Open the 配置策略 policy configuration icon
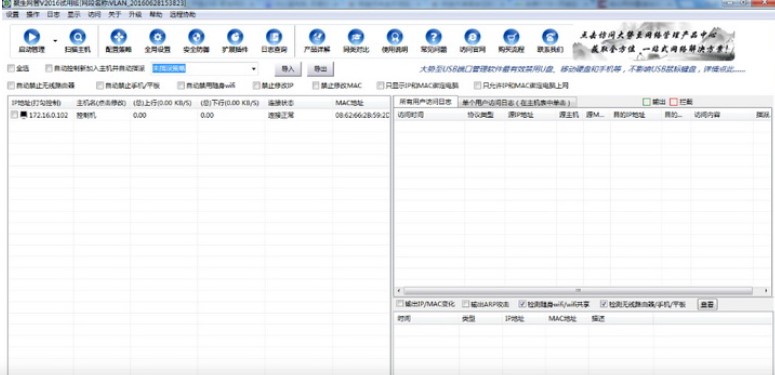The width and height of the screenshot is (775, 375). point(119,37)
